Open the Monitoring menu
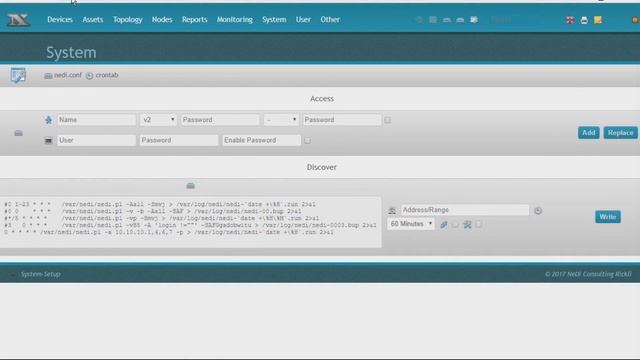Viewport: 640px width, 360px height. (x=235, y=20)
